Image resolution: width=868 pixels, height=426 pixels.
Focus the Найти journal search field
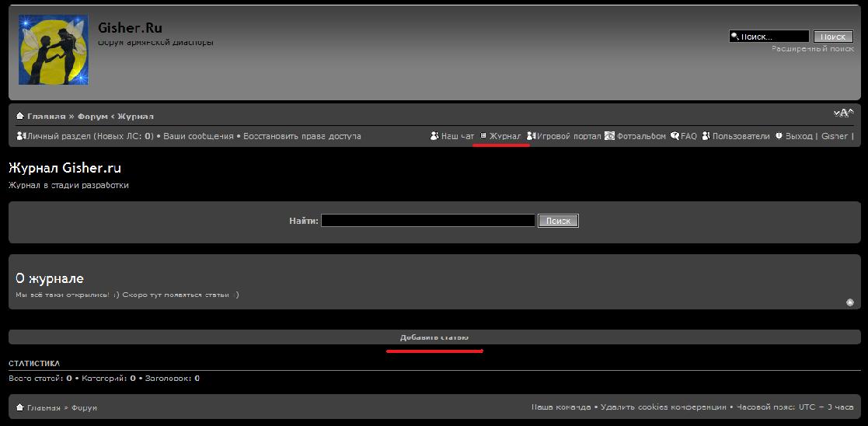point(427,221)
